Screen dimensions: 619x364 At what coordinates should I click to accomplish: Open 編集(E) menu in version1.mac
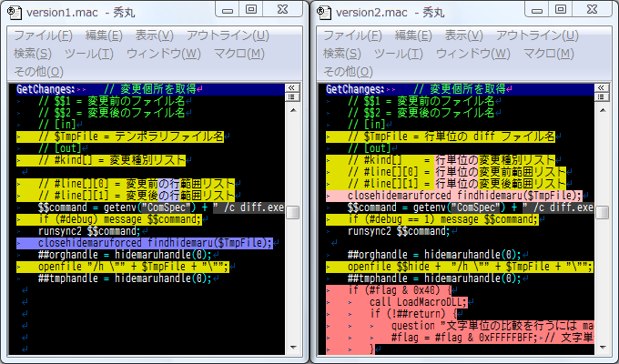coord(104,35)
